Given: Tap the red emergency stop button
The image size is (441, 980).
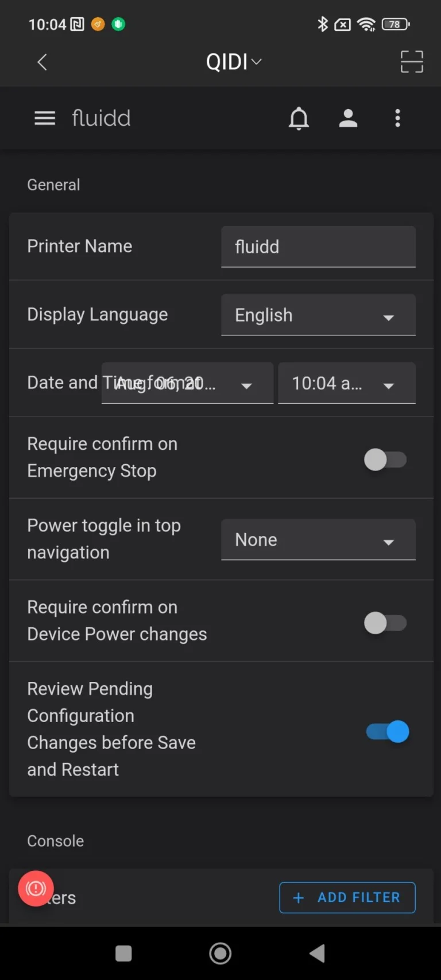Looking at the screenshot, I should pyautogui.click(x=36, y=889).
